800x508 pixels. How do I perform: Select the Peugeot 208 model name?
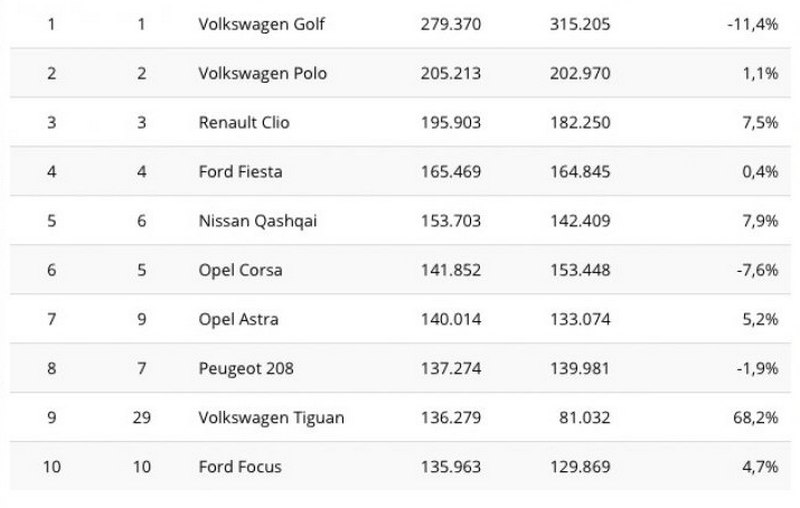pos(245,368)
